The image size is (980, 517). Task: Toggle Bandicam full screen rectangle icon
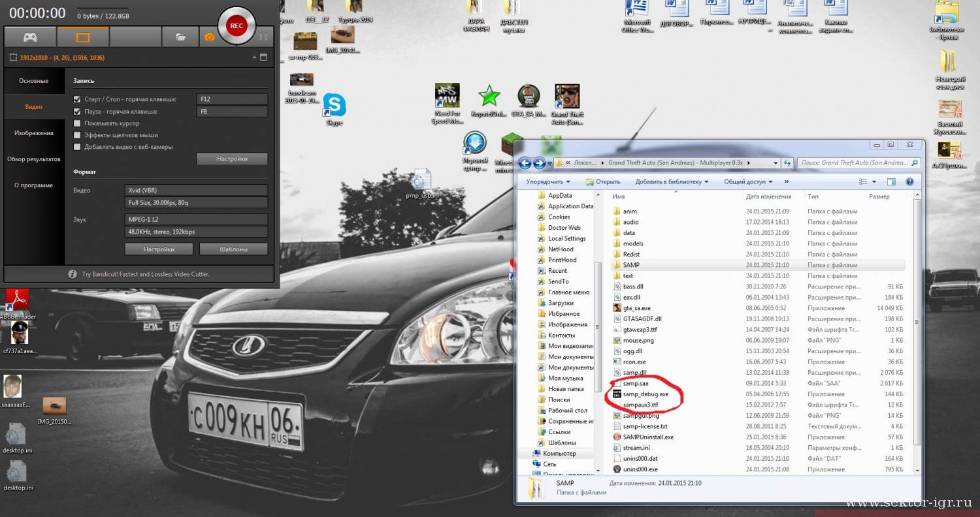[x=263, y=57]
